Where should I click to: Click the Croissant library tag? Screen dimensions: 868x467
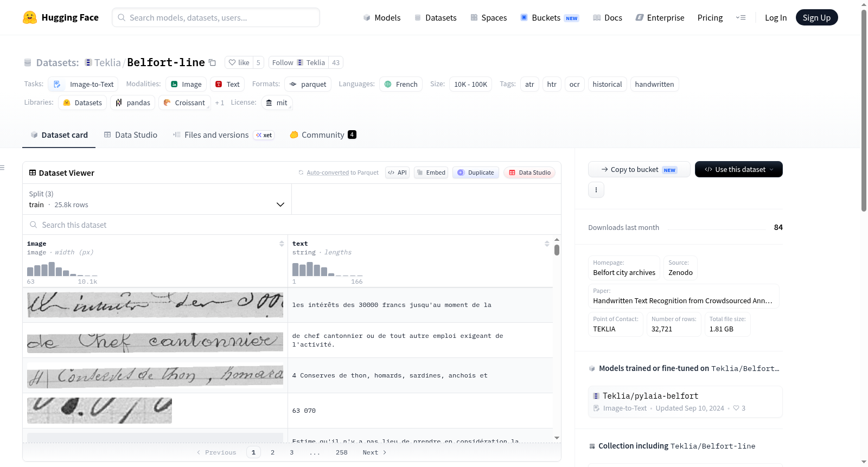184,103
